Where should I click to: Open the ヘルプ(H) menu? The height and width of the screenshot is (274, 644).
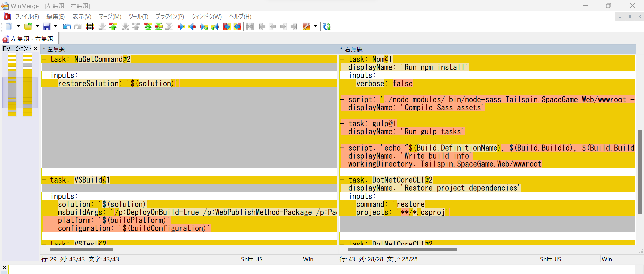click(x=240, y=16)
